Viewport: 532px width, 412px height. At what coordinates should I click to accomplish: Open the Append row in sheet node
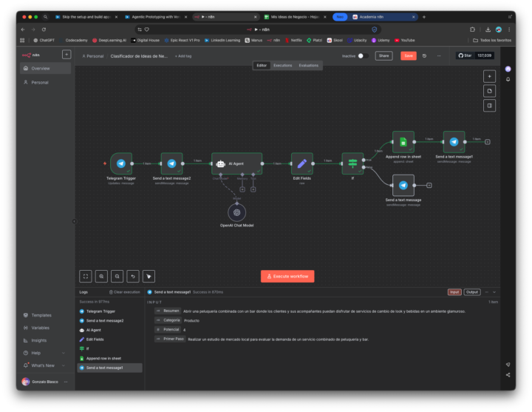[x=403, y=142]
